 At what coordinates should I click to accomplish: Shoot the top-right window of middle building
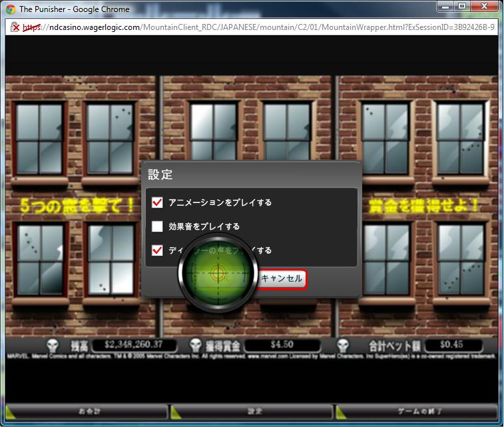tap(287, 132)
